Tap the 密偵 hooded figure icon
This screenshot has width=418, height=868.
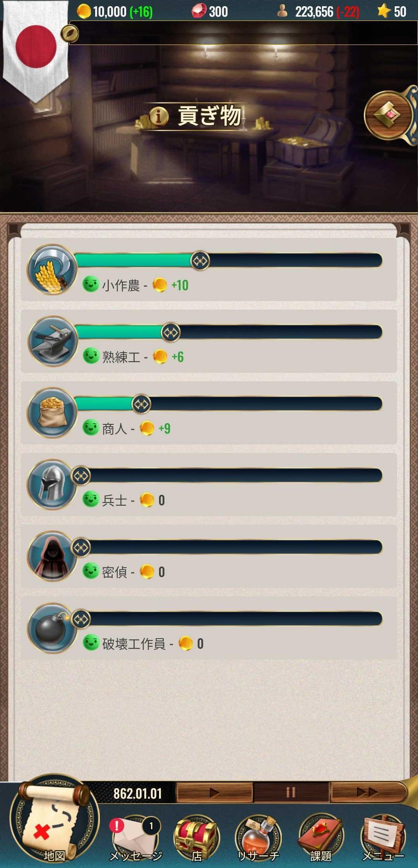[x=52, y=556]
